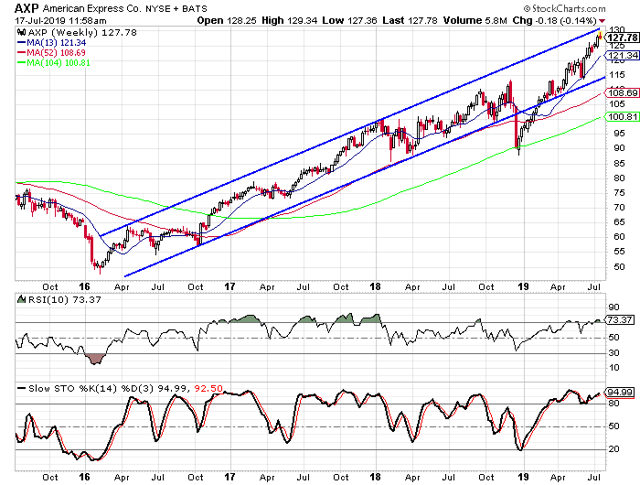
Task: Click the 94.99 tag right of the stochastic panel
Action: tap(620, 392)
